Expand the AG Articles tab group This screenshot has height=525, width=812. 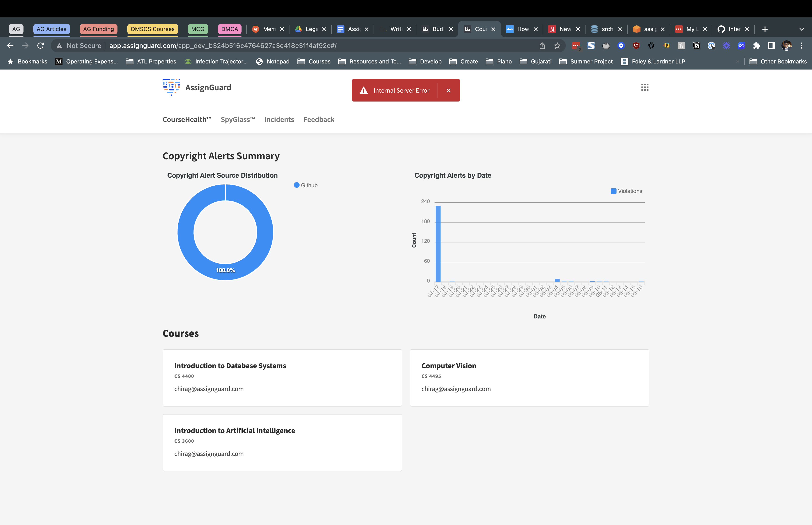[x=51, y=29]
